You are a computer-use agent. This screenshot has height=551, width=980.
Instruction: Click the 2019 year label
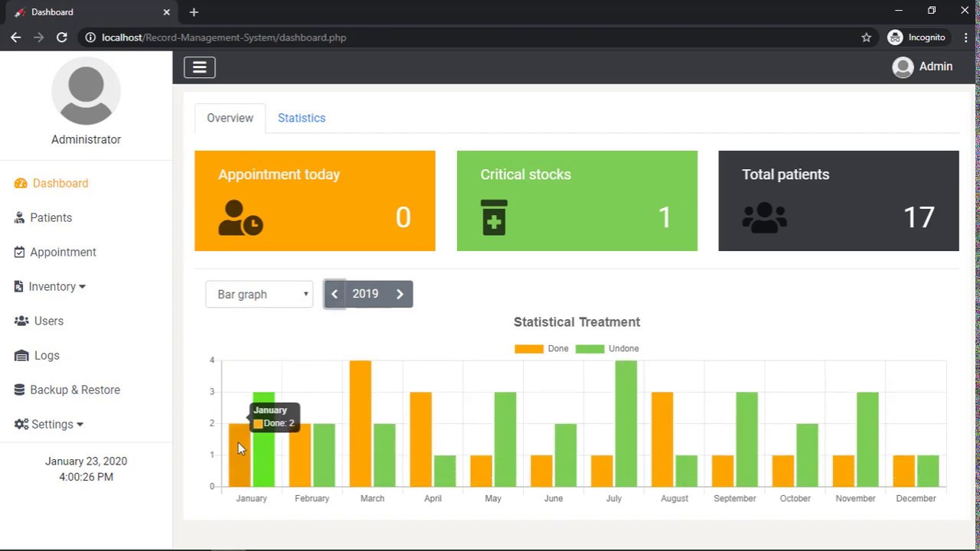tap(365, 294)
